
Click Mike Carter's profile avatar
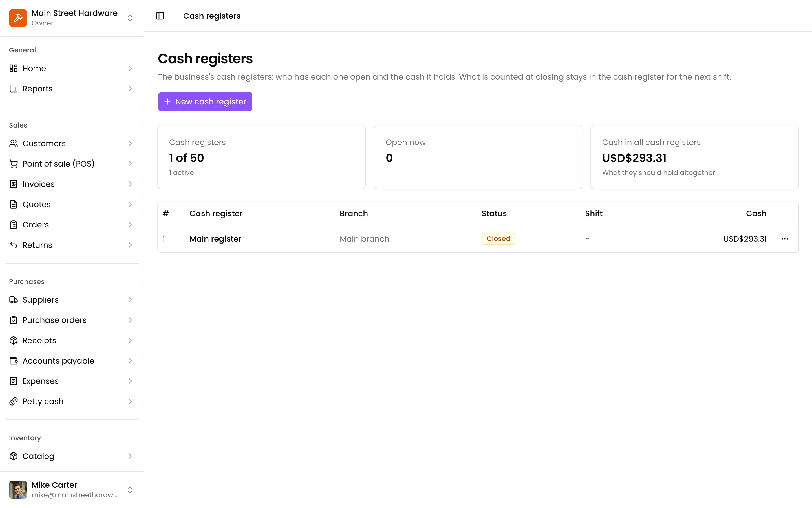point(18,490)
